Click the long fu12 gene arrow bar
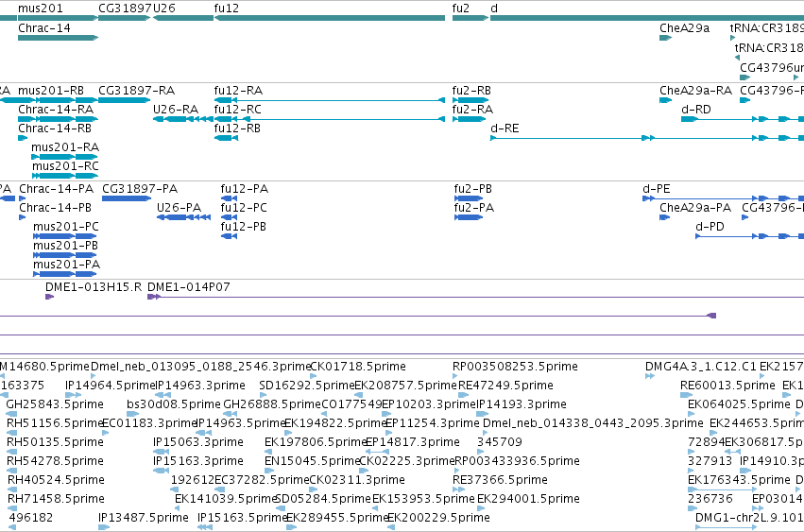Viewport: 804px width, 532px height. coord(330,18)
